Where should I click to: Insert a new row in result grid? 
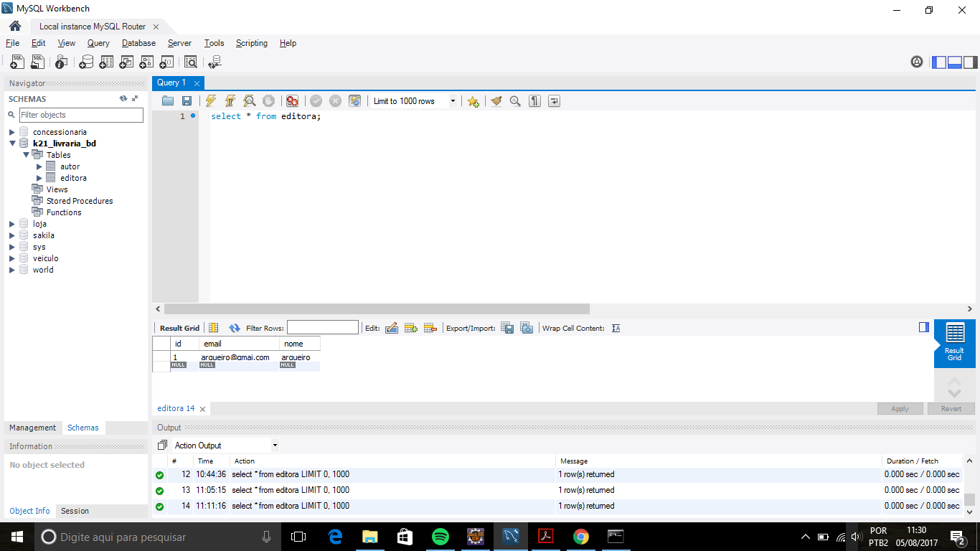coord(411,328)
